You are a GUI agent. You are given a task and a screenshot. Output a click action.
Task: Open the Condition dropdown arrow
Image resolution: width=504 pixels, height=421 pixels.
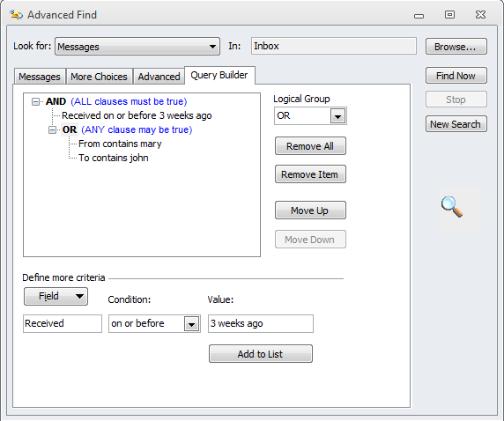click(191, 324)
